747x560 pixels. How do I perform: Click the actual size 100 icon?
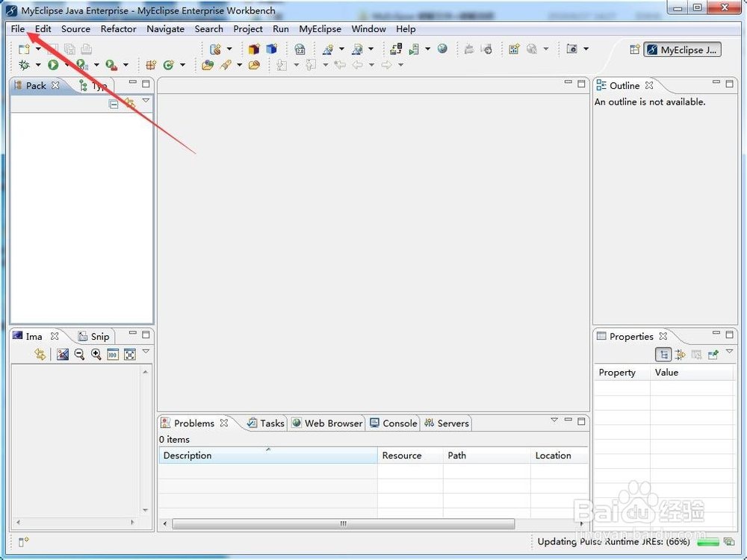pos(113,354)
